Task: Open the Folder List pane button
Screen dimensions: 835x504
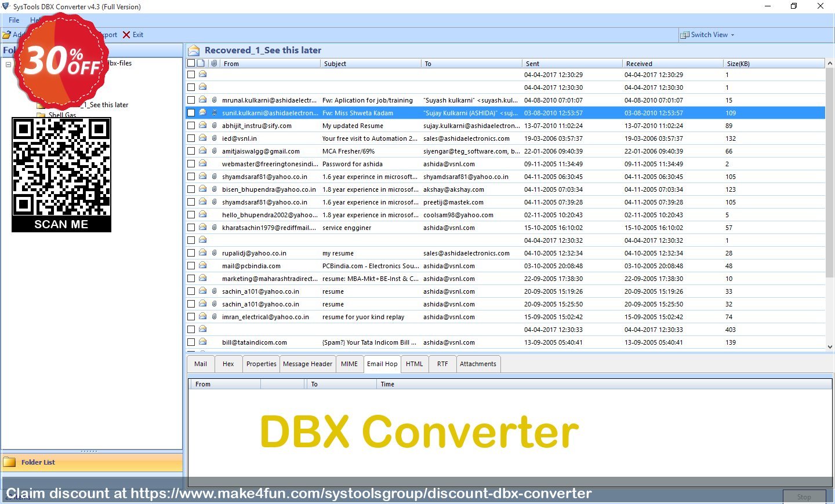Action: tap(92, 462)
